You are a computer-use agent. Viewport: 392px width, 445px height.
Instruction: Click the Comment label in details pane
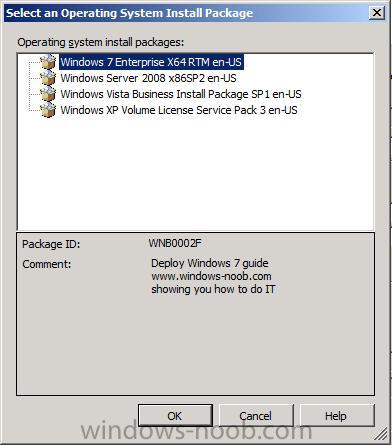(x=47, y=264)
